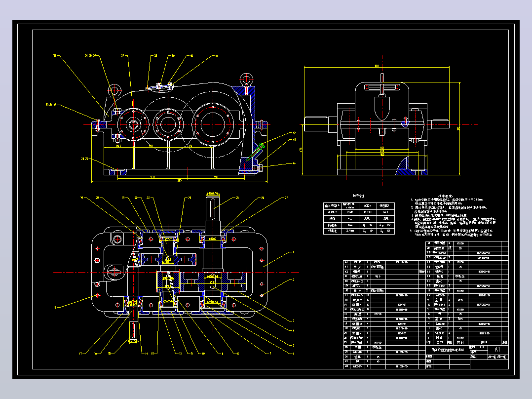The image size is (532, 399).
Task: Click part callout number "40"
Action: point(191,56)
